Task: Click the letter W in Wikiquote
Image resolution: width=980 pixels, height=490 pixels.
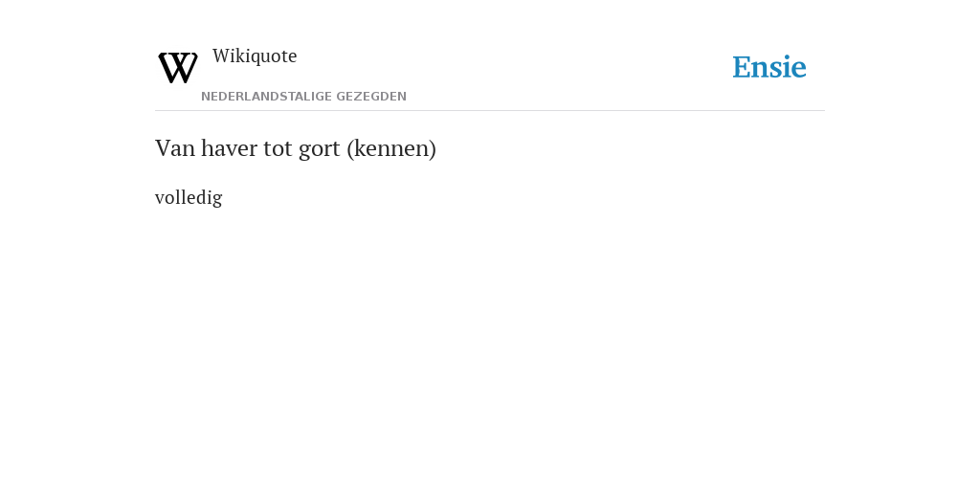Action: (220, 56)
